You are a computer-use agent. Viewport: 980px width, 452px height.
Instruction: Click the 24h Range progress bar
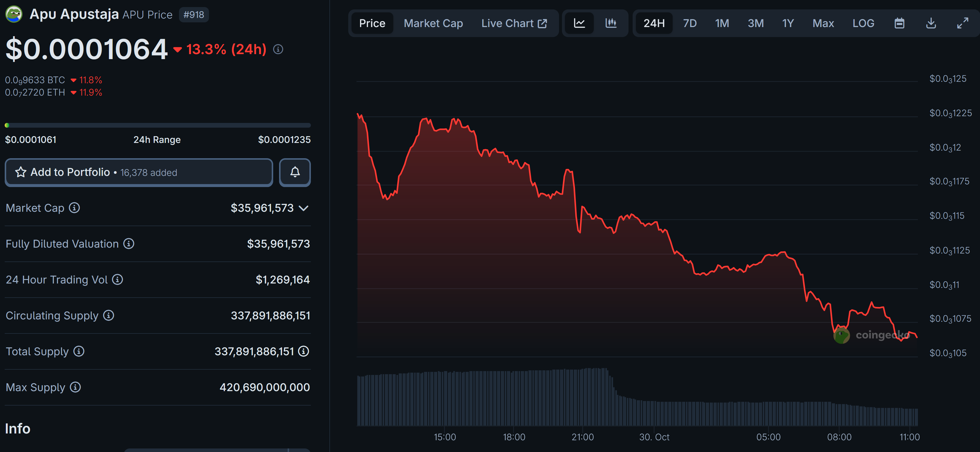click(x=157, y=125)
